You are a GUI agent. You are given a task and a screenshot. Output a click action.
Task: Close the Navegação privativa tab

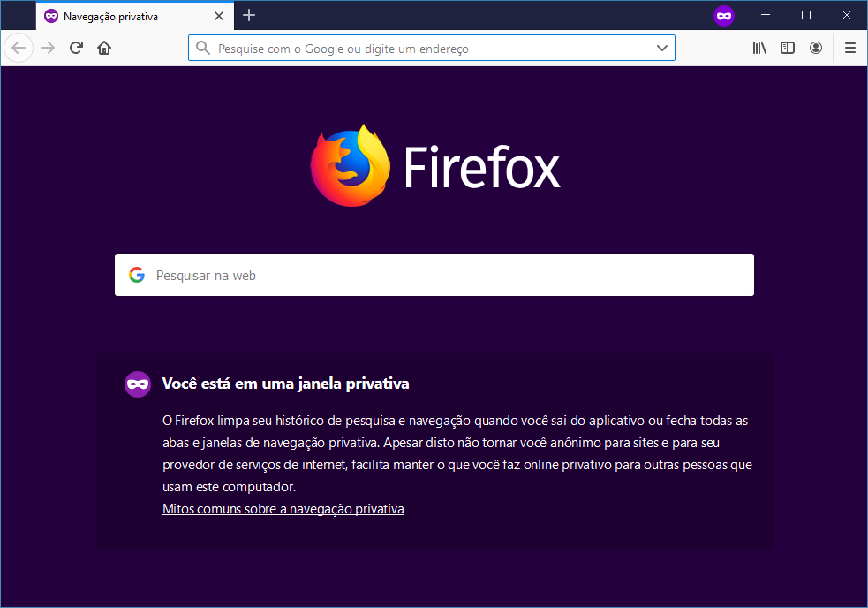coord(219,16)
